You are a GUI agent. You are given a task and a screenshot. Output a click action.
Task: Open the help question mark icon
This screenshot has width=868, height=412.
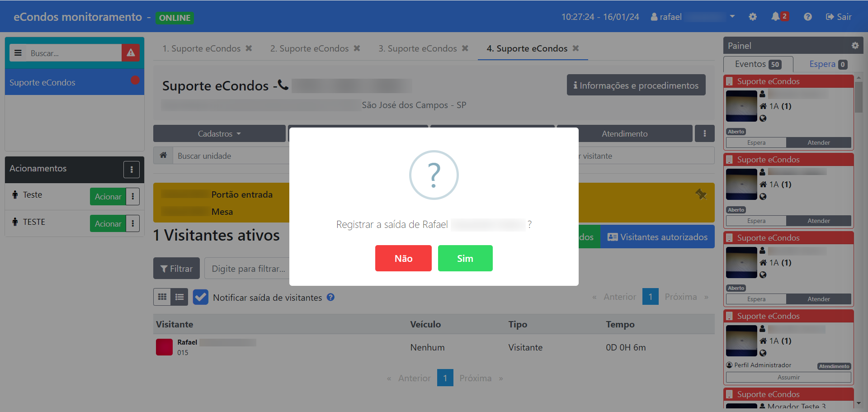808,17
